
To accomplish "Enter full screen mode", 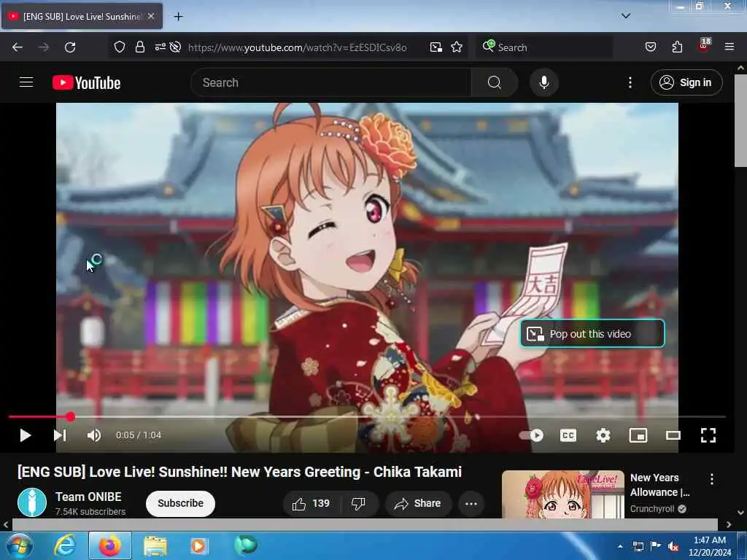I will (708, 435).
